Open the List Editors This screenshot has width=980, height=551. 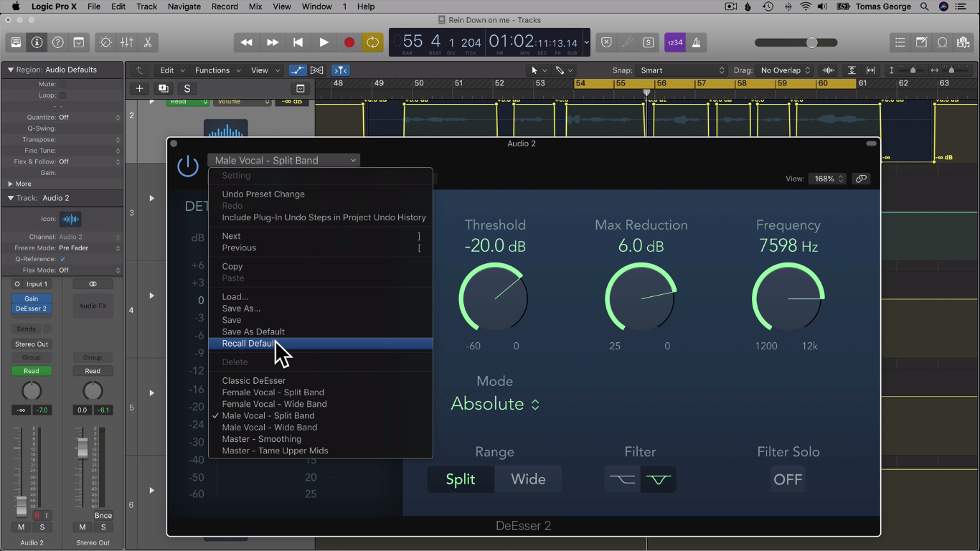click(900, 42)
